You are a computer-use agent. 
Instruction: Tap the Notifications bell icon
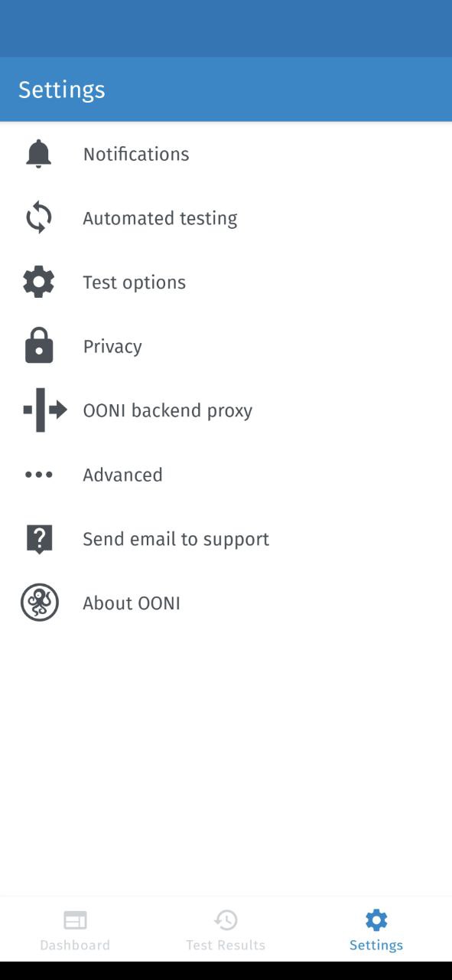(x=39, y=154)
